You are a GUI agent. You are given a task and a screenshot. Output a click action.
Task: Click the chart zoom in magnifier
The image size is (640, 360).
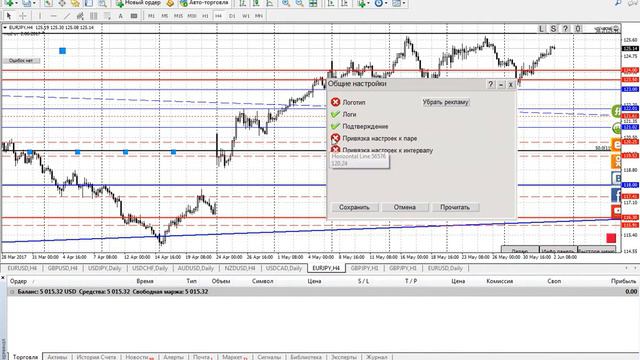(286, 3)
